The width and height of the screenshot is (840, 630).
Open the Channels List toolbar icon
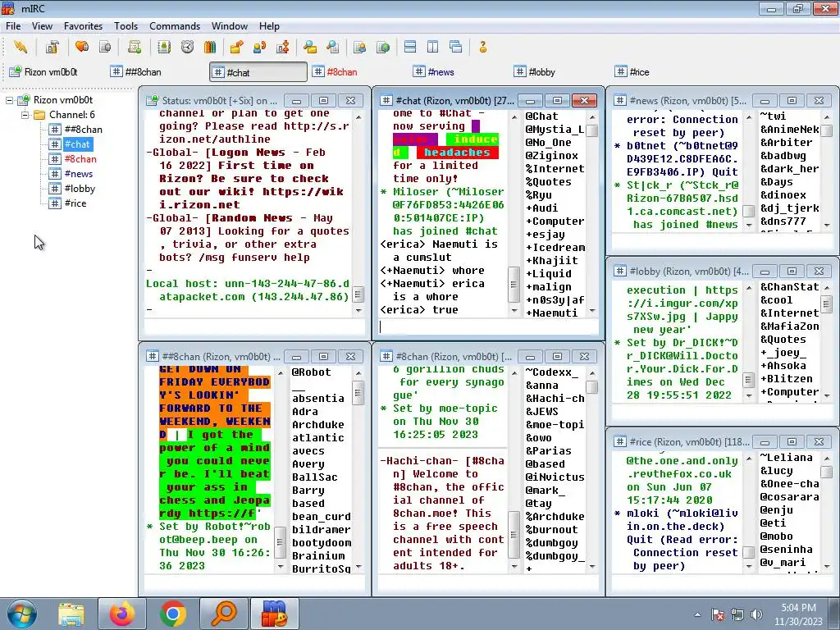[x=105, y=47]
